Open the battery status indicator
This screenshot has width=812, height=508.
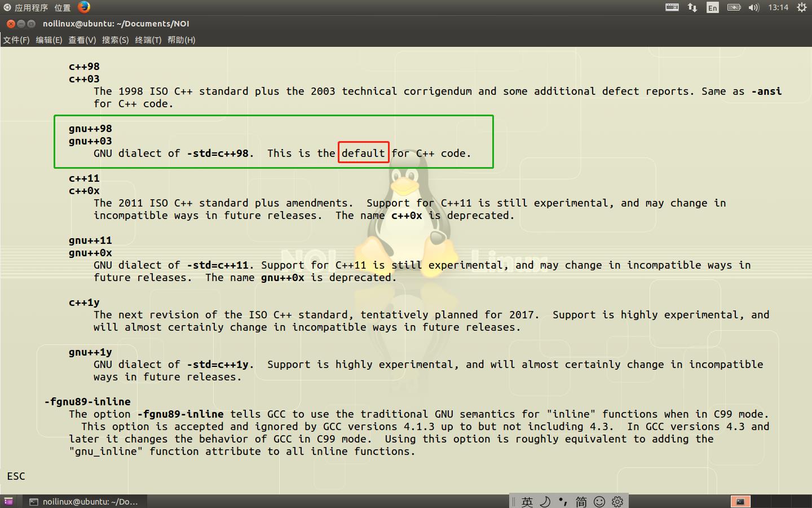point(734,7)
